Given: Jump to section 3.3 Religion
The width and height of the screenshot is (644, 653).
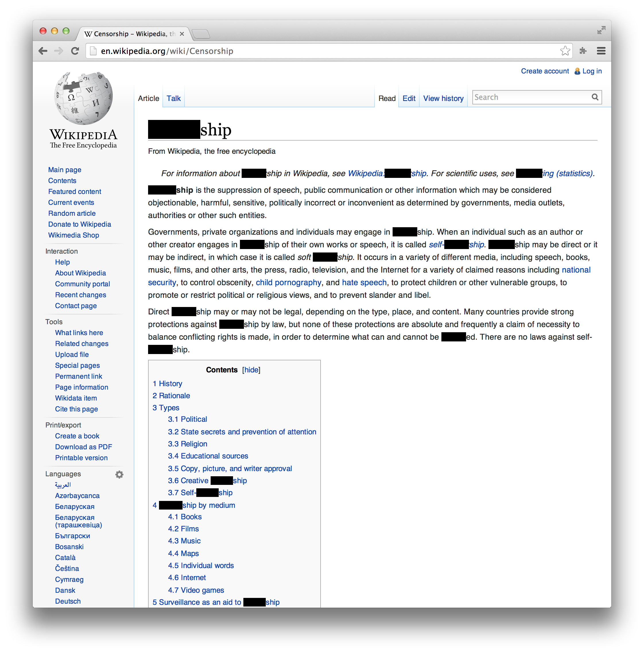Looking at the screenshot, I should [x=187, y=444].
